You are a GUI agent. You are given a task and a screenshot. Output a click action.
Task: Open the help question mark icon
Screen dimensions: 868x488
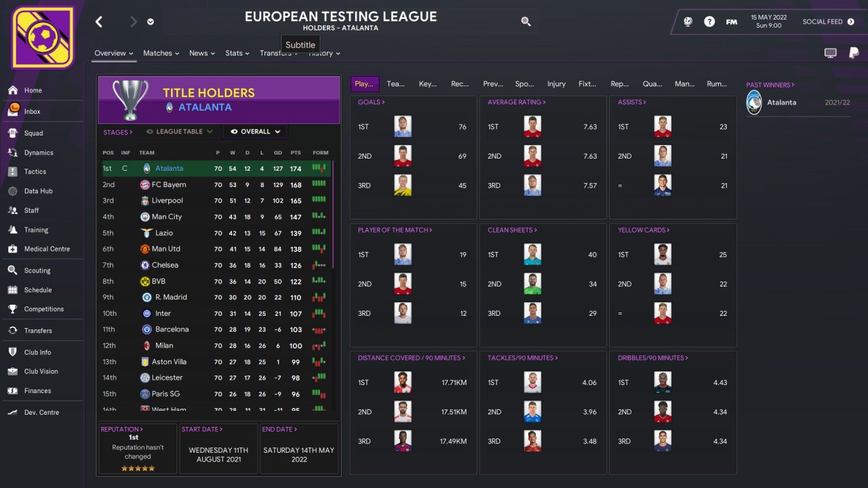tap(709, 22)
